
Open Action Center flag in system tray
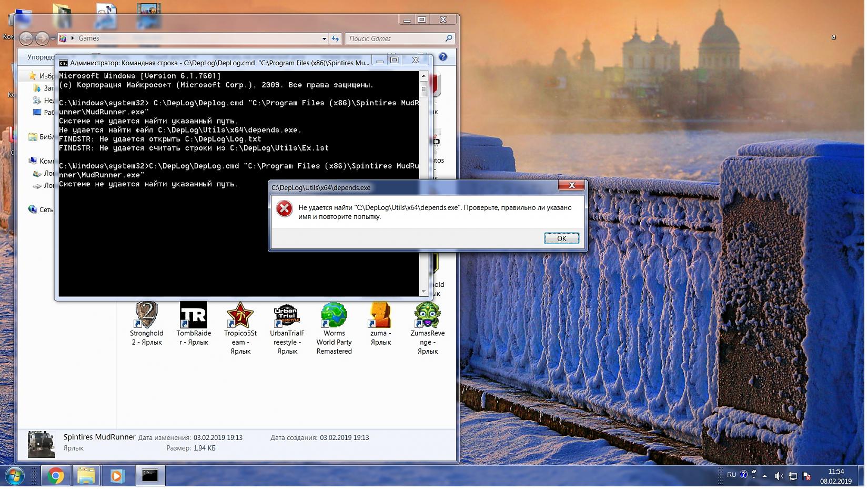click(806, 476)
